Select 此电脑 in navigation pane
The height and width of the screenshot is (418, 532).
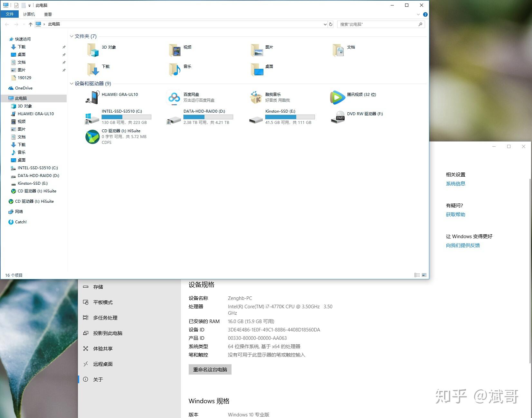click(33, 98)
